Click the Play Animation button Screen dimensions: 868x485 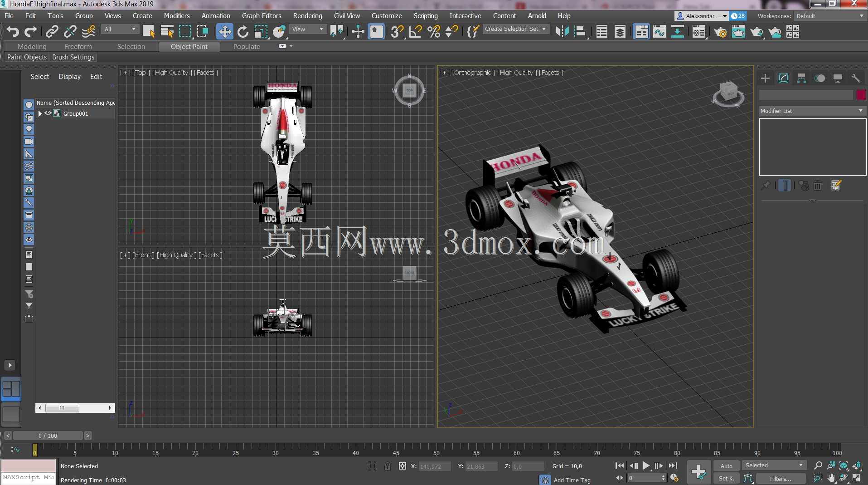point(646,465)
